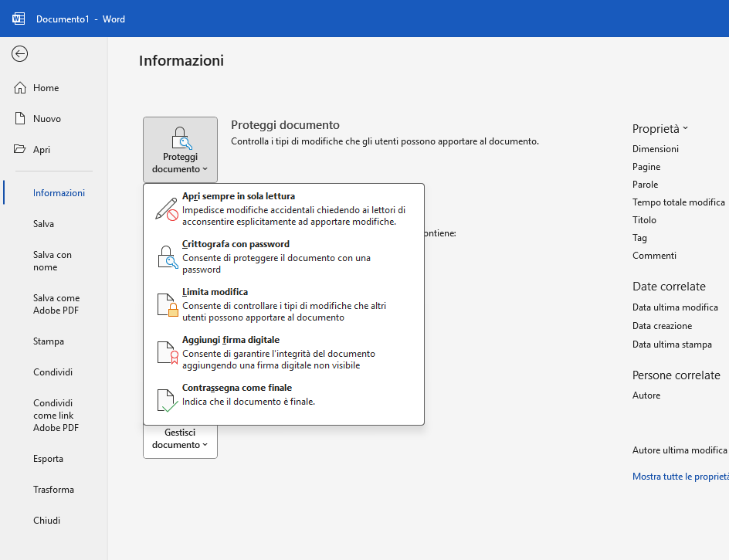Viewport: 729px width, 560px height.
Task: Click the digital signature ribbon icon
Action: point(166,353)
